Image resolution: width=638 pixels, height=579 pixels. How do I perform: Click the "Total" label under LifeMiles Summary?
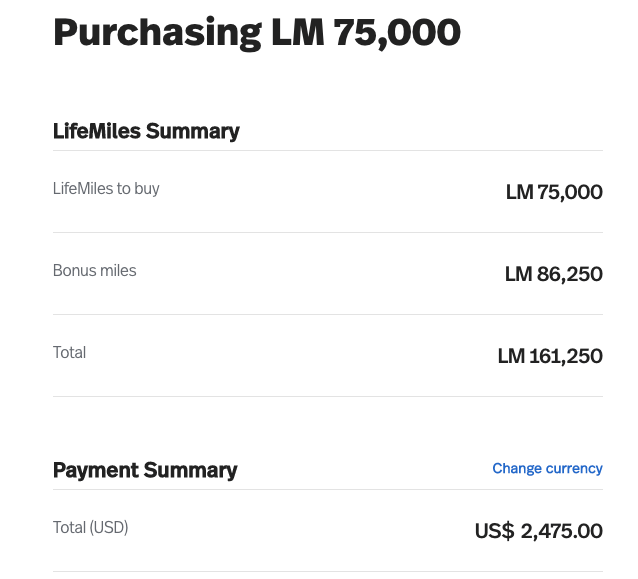pyautogui.click(x=70, y=352)
